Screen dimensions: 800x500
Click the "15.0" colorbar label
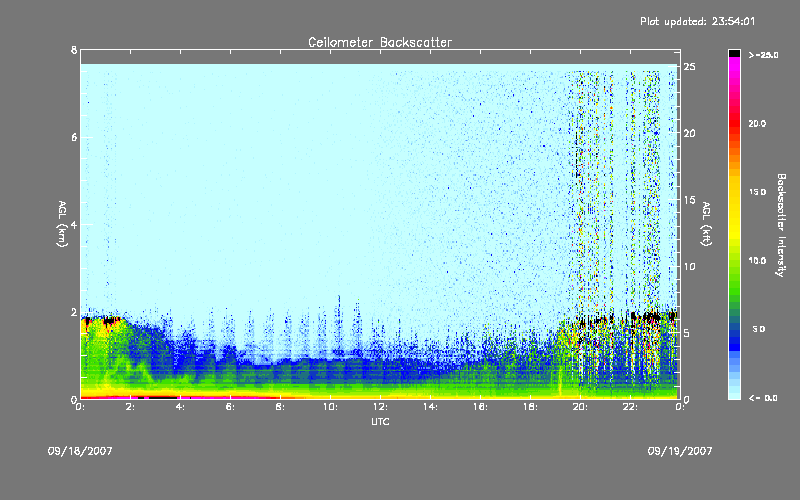757,192
